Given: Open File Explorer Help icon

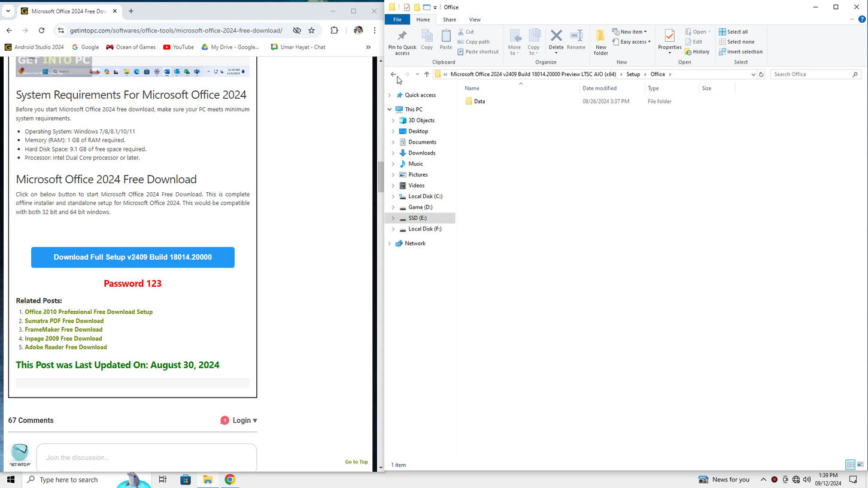Looking at the screenshot, I should click(862, 20).
